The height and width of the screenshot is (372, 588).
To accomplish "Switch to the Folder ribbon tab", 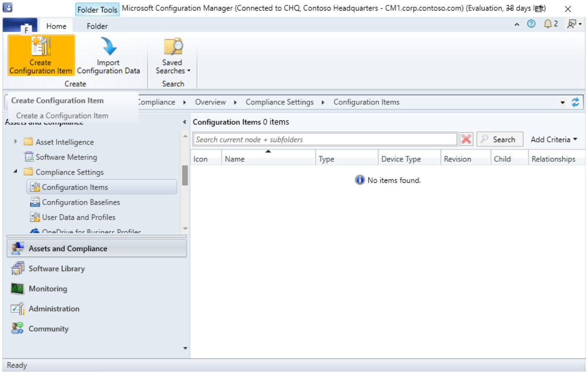I will tap(97, 26).
